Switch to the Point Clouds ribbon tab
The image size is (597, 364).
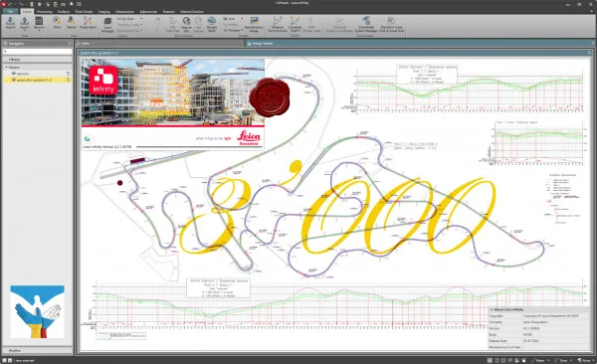click(84, 11)
